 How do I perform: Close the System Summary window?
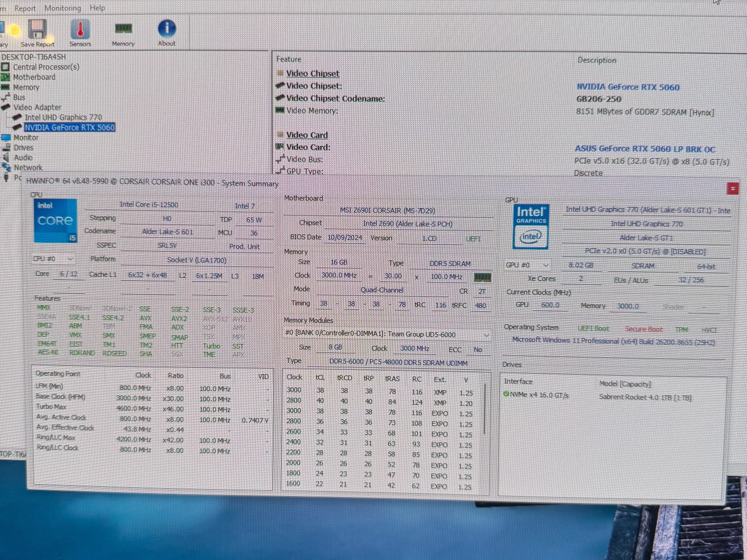tap(732, 188)
